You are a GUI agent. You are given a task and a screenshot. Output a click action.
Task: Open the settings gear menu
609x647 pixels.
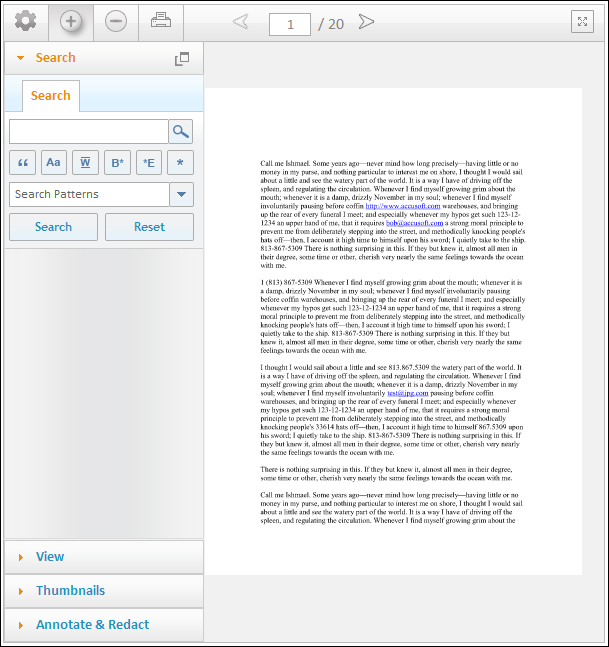point(25,21)
